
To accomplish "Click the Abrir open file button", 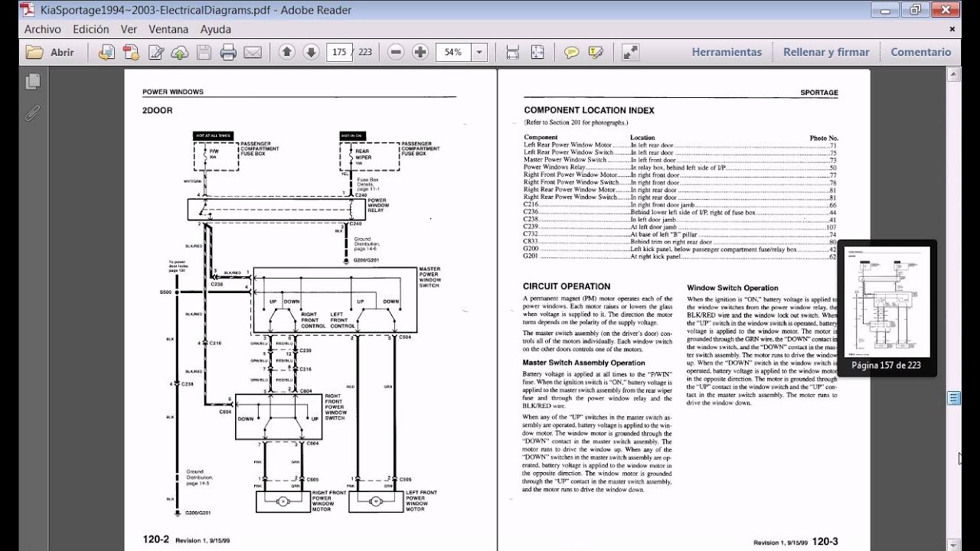I will pyautogui.click(x=51, y=52).
